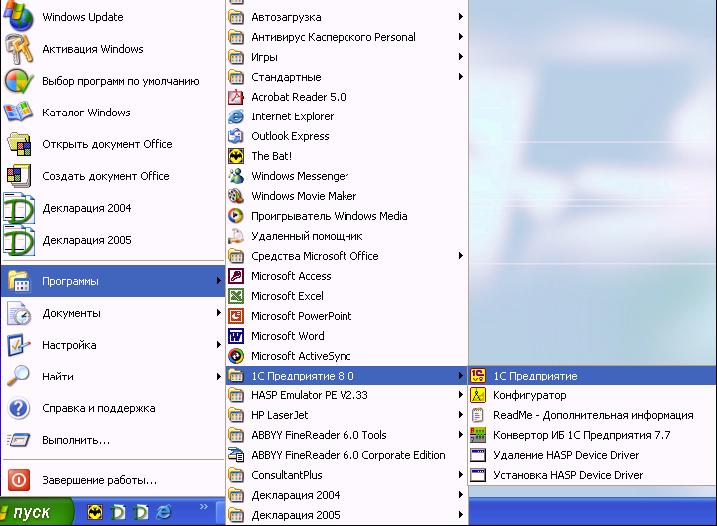Expand the HP LaserJet submenu arrow
The image size is (717, 526).
point(461,415)
